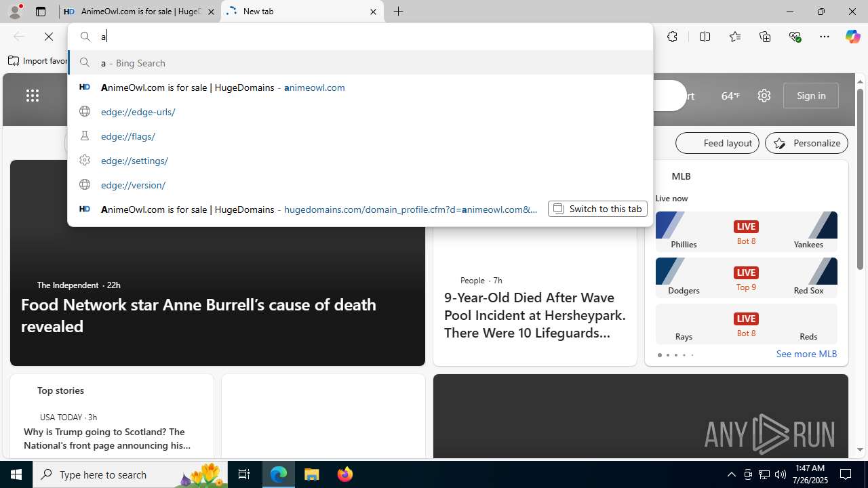Open the Phillies vs Yankees live game
Viewport: 868px width, 488px height.
[x=746, y=231]
